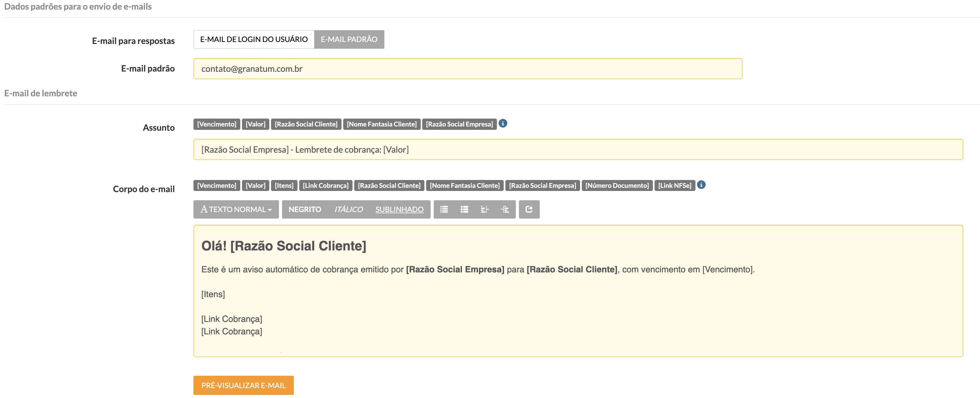This screenshot has width=980, height=398.
Task: Insert an ordered list
Action: pos(464,210)
